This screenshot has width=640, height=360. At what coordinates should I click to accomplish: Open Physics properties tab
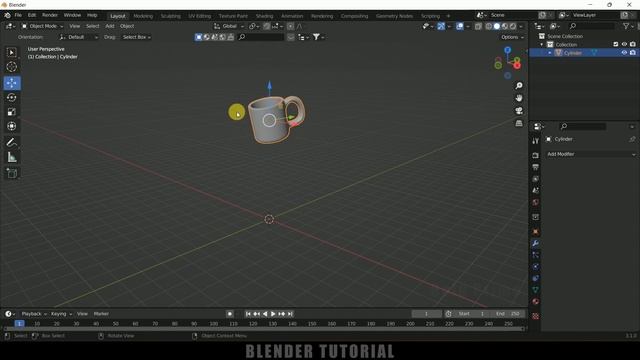[536, 267]
